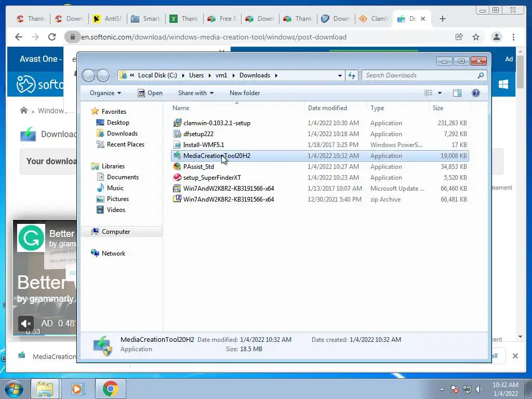Sort by the Type column header

(398, 108)
